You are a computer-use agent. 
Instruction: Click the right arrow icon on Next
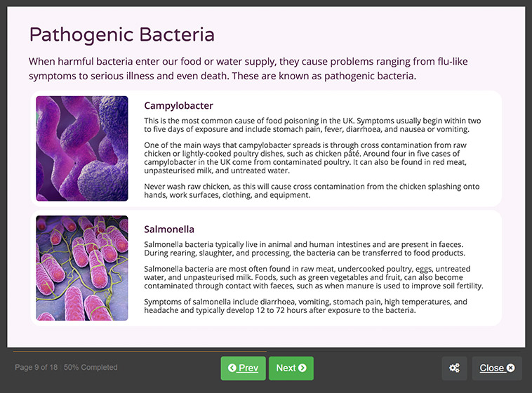pyautogui.click(x=302, y=368)
